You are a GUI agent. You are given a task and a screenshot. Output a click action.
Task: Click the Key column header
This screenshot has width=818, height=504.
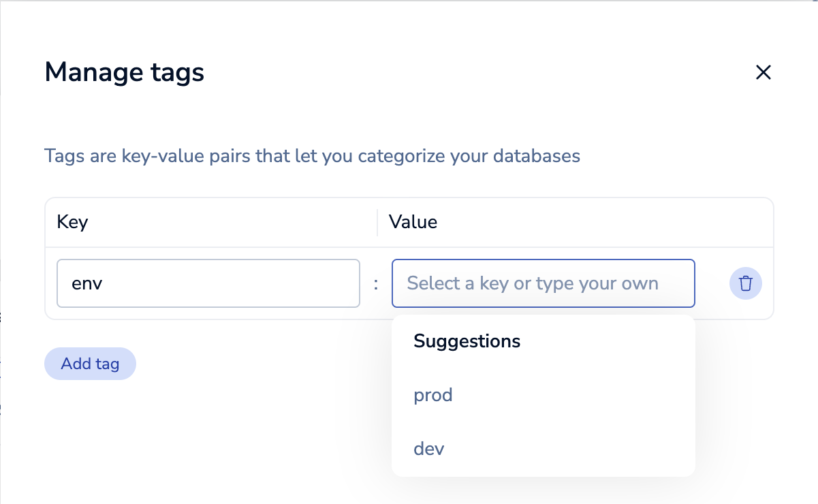(x=73, y=222)
